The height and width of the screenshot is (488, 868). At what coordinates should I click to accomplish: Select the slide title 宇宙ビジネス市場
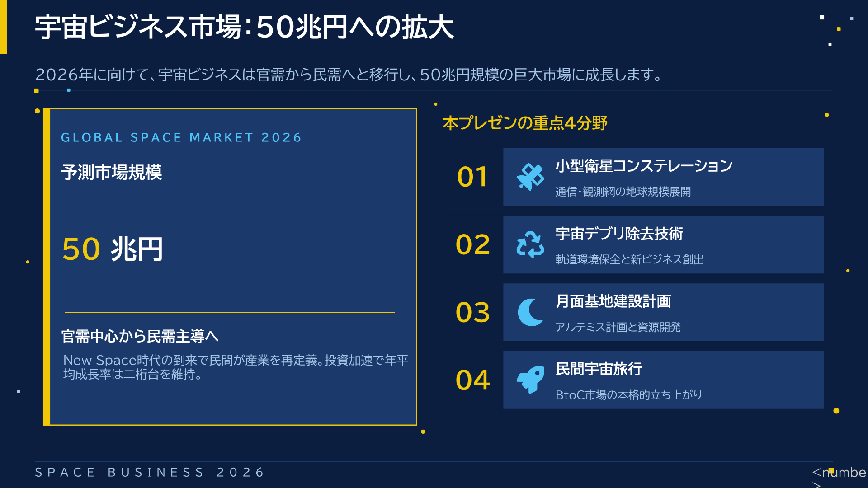pos(244,27)
